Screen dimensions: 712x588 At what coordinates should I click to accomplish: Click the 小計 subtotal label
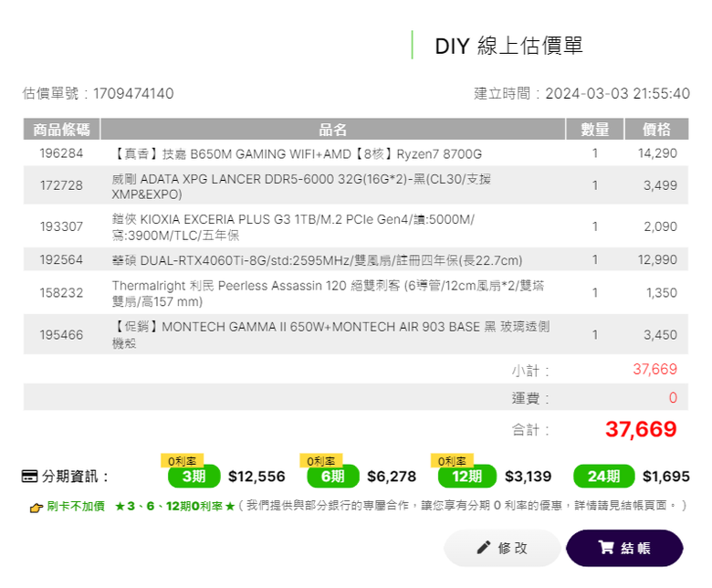pyautogui.click(x=530, y=371)
